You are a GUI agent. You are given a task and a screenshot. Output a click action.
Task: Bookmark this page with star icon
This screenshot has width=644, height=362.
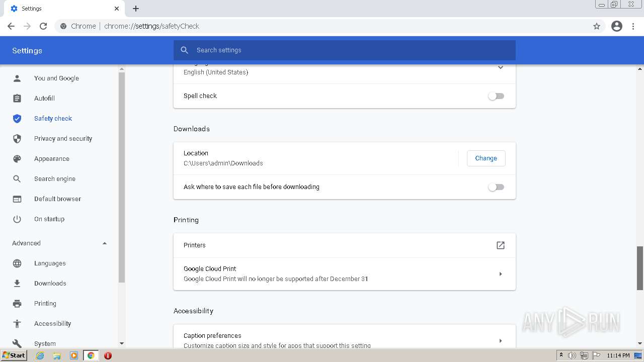pos(597,26)
